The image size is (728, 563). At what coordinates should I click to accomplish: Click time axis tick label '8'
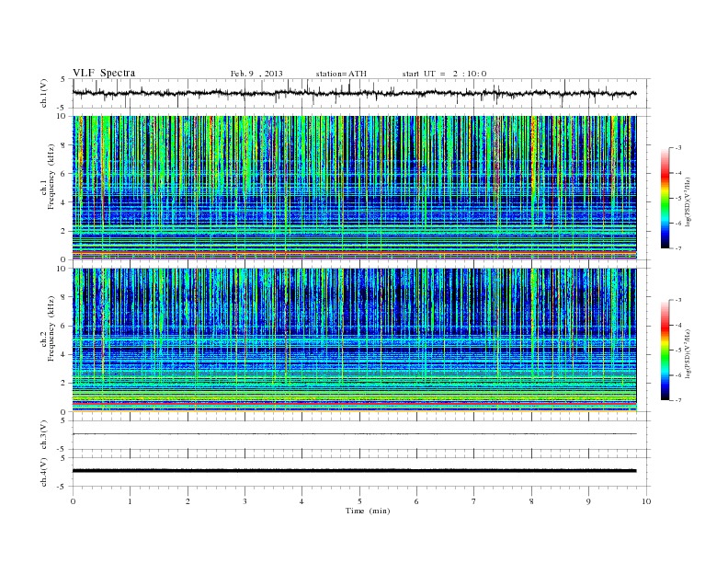(531, 501)
